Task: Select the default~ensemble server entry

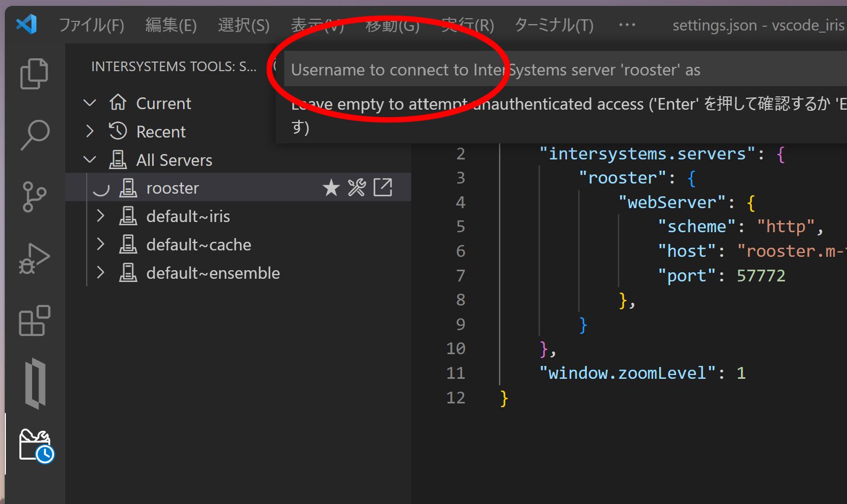Action: pos(213,273)
